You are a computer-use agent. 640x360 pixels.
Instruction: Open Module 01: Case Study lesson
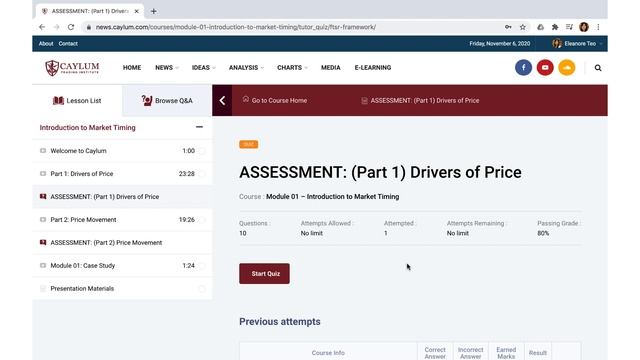122,265
